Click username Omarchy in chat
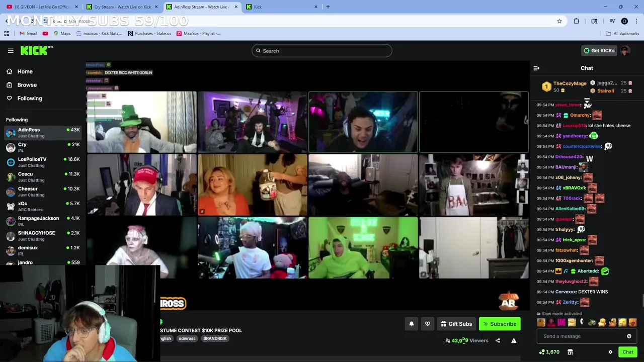 580,115
